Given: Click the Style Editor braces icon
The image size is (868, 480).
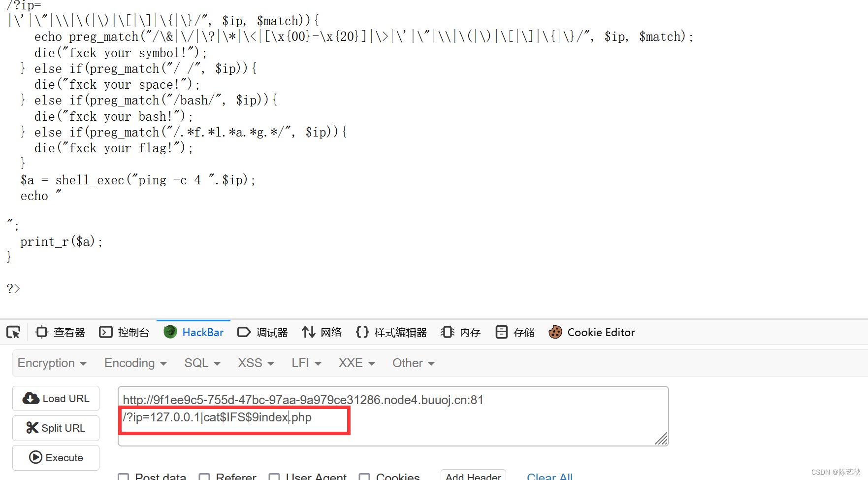Looking at the screenshot, I should (362, 332).
